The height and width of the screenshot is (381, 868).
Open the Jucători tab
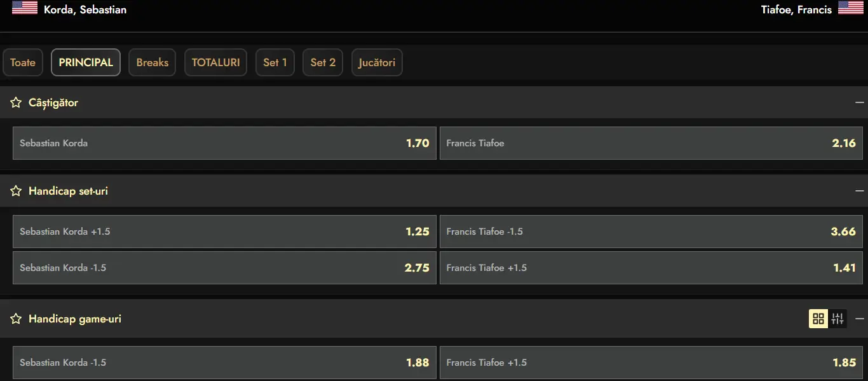pos(377,62)
